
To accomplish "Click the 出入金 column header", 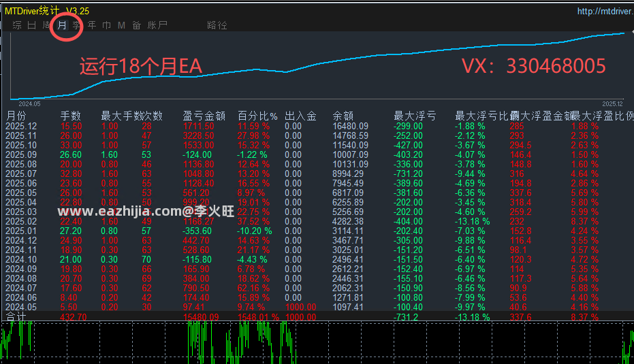I will click(x=300, y=116).
